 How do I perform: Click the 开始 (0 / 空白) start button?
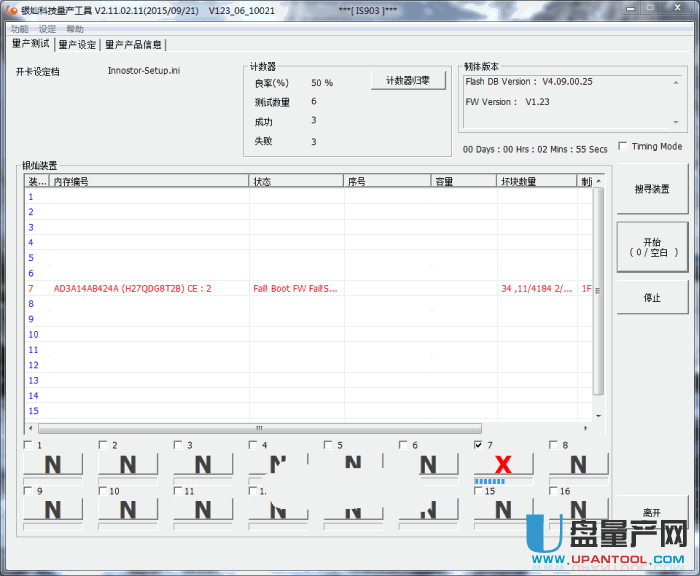[652, 247]
